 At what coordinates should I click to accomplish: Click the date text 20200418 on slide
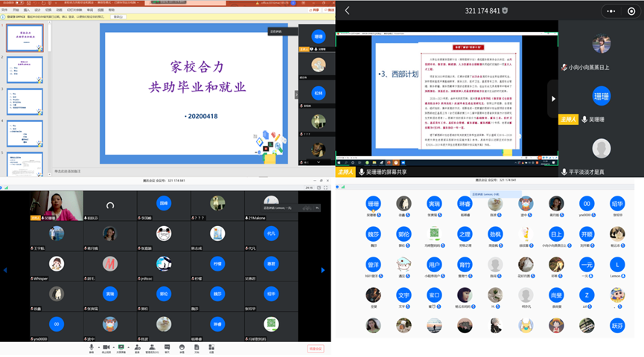click(x=203, y=116)
